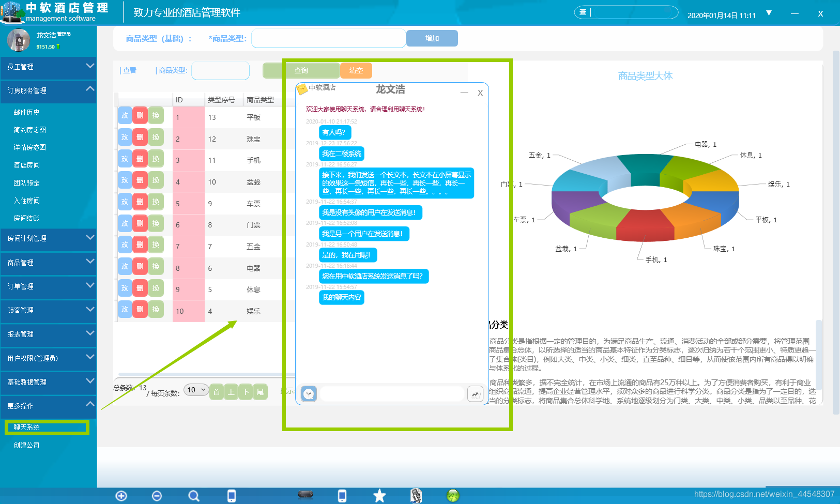Image resolution: width=840 pixels, height=504 pixels.
Task: Open 创建公司 in the sidebar
Action: pyautogui.click(x=27, y=445)
